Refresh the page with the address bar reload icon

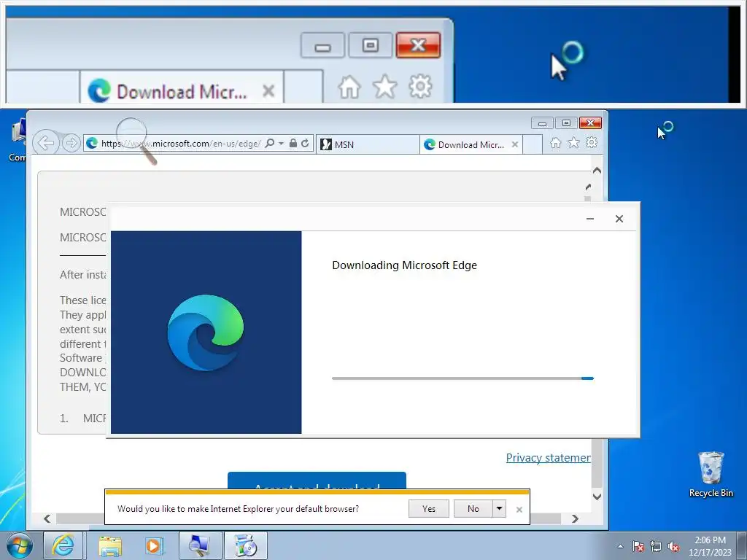click(305, 143)
